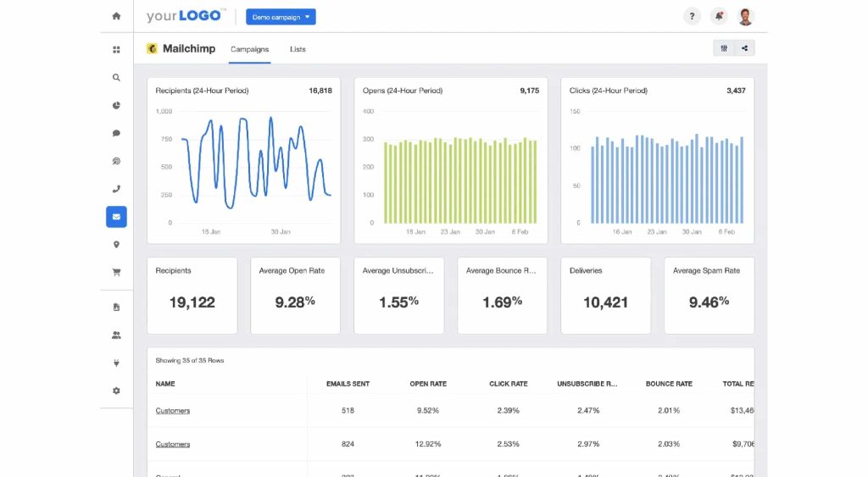The width and height of the screenshot is (868, 477).
Task: Sort by UNSUBSCRIBE R... column header
Action: coord(587,384)
